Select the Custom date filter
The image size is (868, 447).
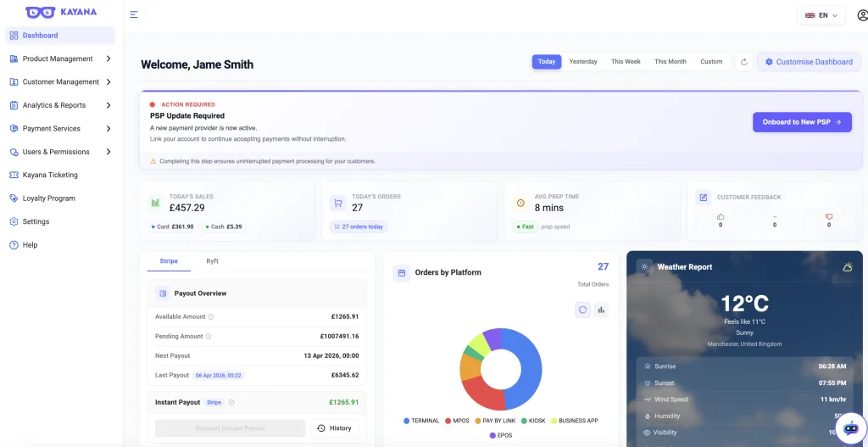point(711,61)
